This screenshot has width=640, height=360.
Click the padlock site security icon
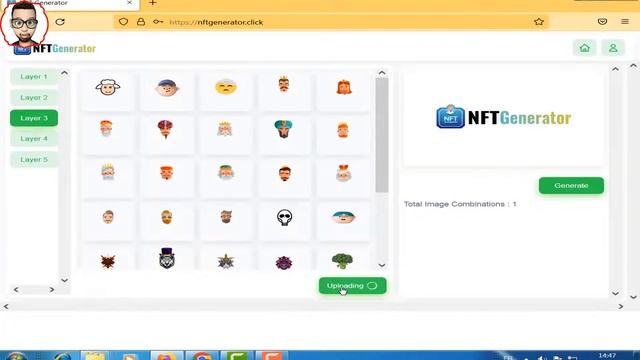[141, 22]
